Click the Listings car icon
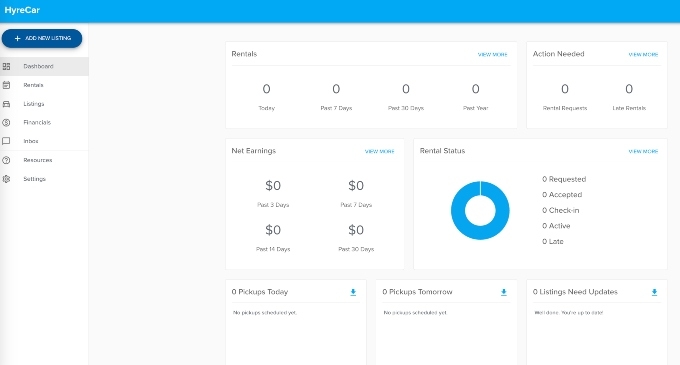The width and height of the screenshot is (680, 365). pyautogui.click(x=6, y=104)
